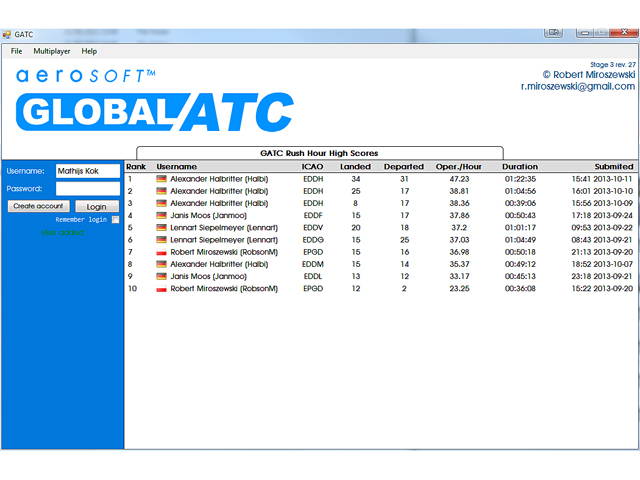Click the r.miroszewski@gmail.com email link
The height and width of the screenshot is (480, 640).
point(578,86)
